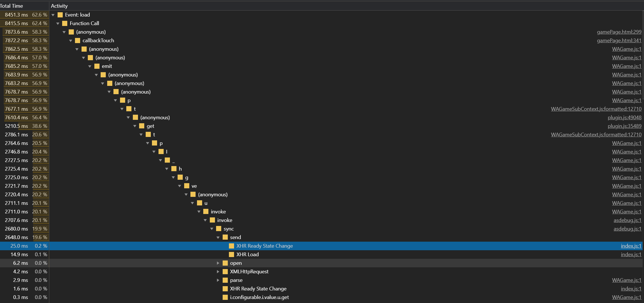The image size is (644, 303).
Task: Open the asdebug.js:1 link for sync
Action: click(627, 229)
